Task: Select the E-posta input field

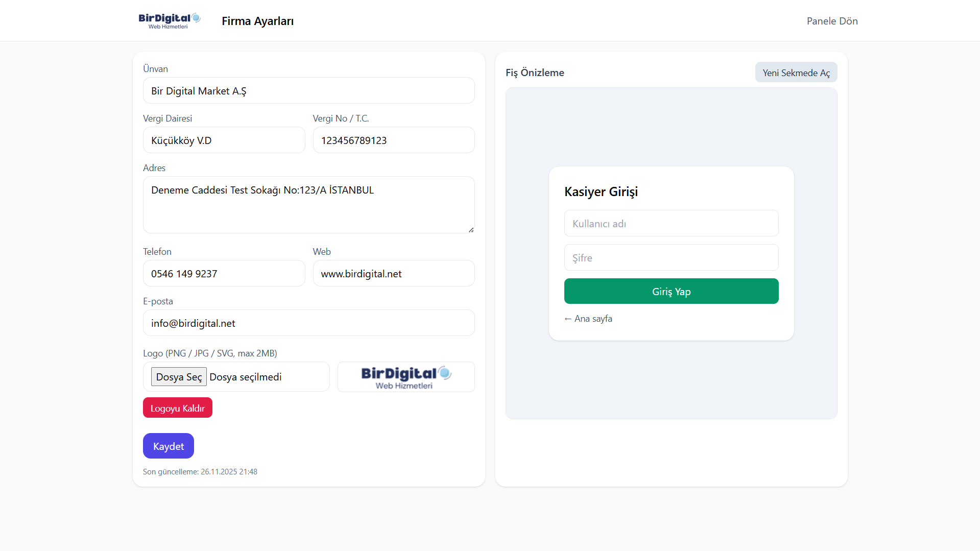Action: [308, 323]
